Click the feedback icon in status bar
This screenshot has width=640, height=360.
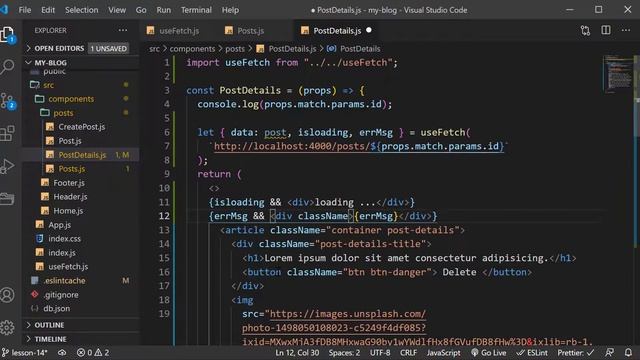pos(609,352)
